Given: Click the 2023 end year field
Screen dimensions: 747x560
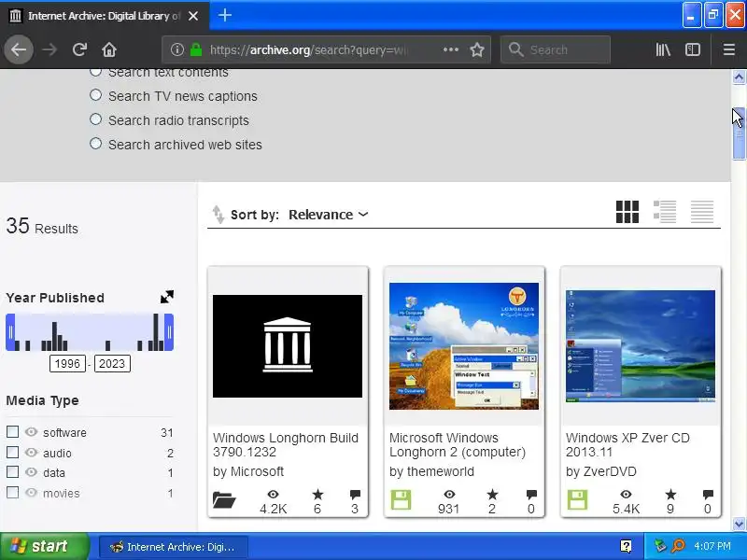Looking at the screenshot, I should coord(112,364).
